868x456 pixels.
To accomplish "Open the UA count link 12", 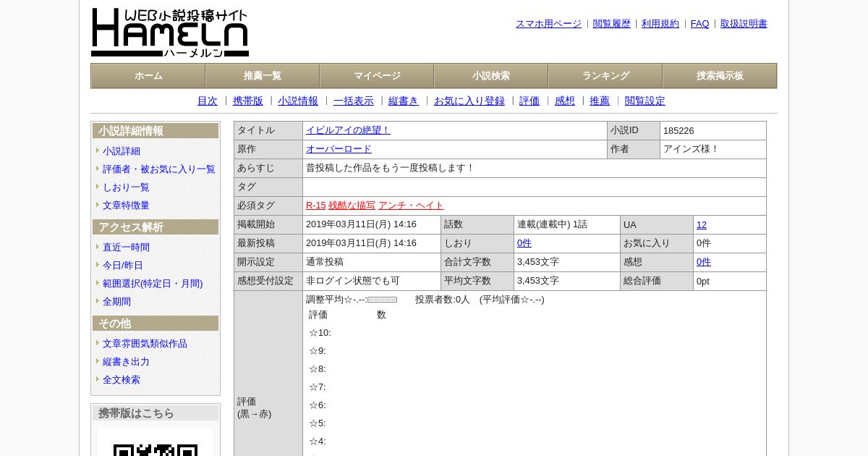I will [x=702, y=224].
